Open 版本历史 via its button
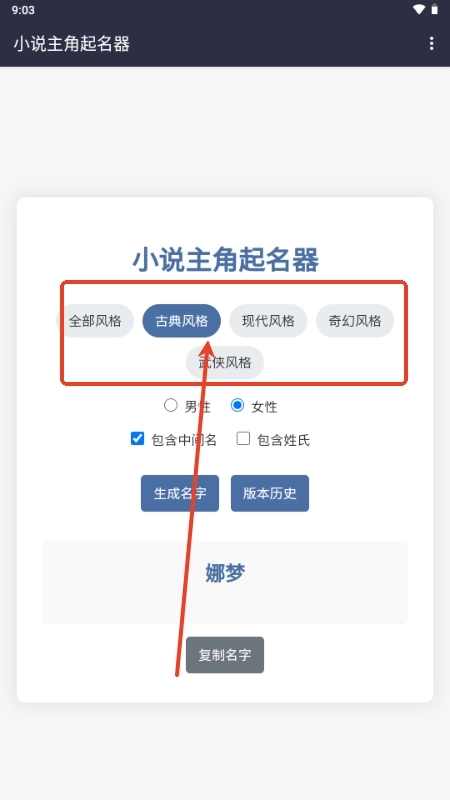Viewport: 450px width, 800px height. pyautogui.click(x=270, y=493)
